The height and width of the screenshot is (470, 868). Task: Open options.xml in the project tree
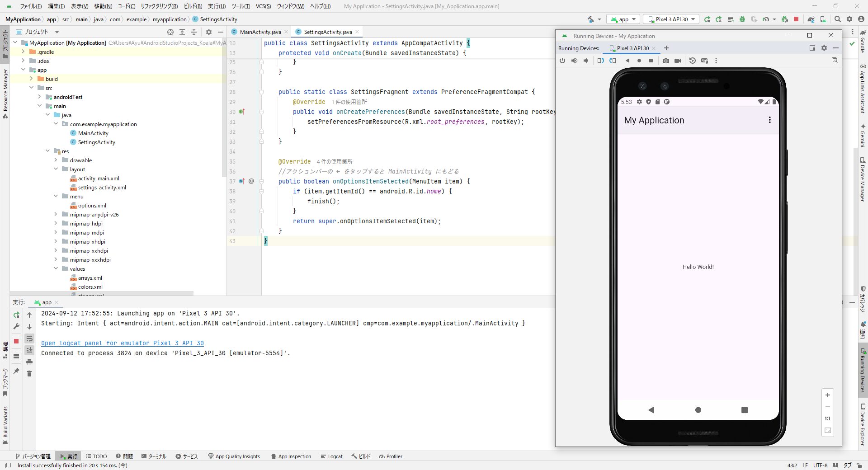(x=92, y=206)
